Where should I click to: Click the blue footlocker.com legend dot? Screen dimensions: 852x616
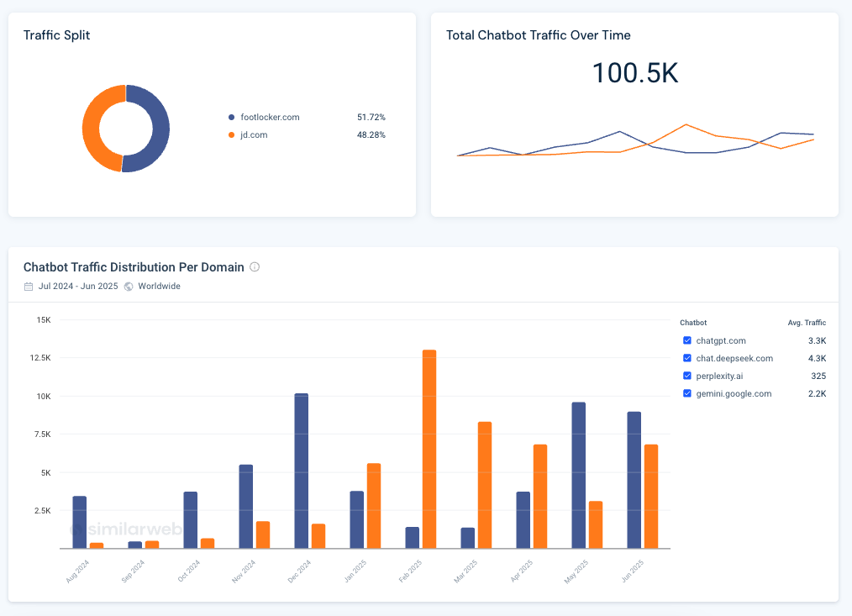[x=231, y=118]
